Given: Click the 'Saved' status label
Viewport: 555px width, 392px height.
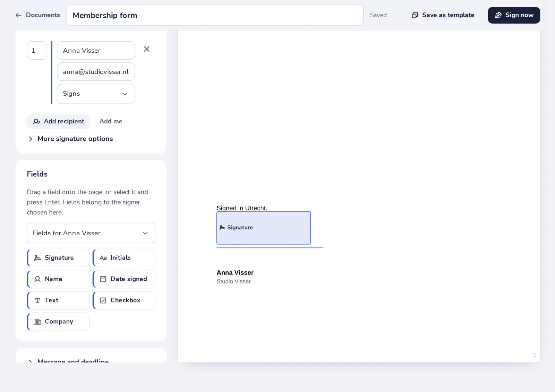Looking at the screenshot, I should click(378, 15).
